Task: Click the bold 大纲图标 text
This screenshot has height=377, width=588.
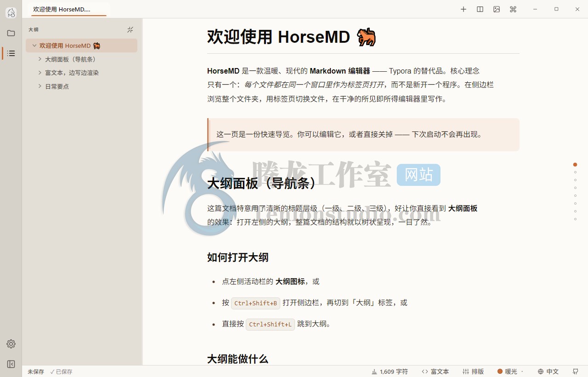Action: tap(290, 281)
